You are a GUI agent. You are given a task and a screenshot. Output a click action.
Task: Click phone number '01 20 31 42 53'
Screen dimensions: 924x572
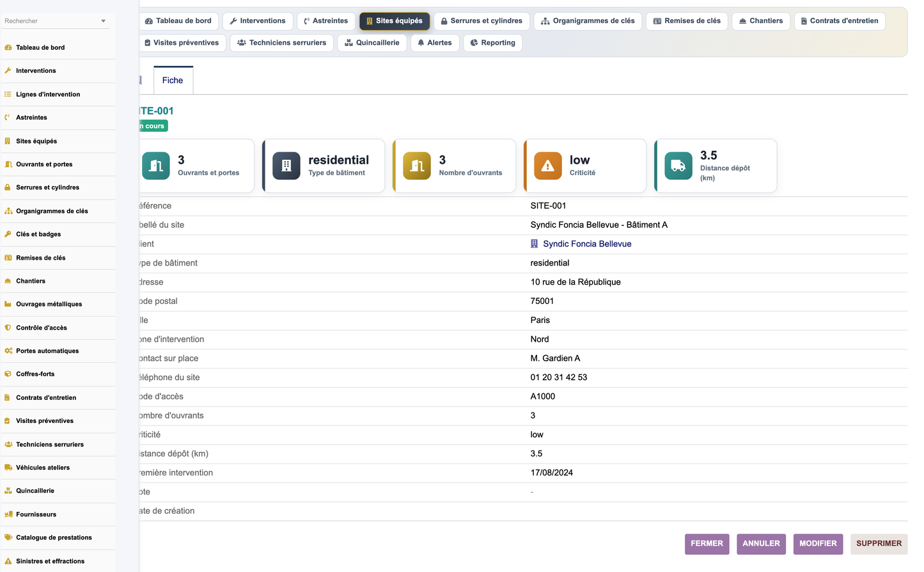[559, 377]
